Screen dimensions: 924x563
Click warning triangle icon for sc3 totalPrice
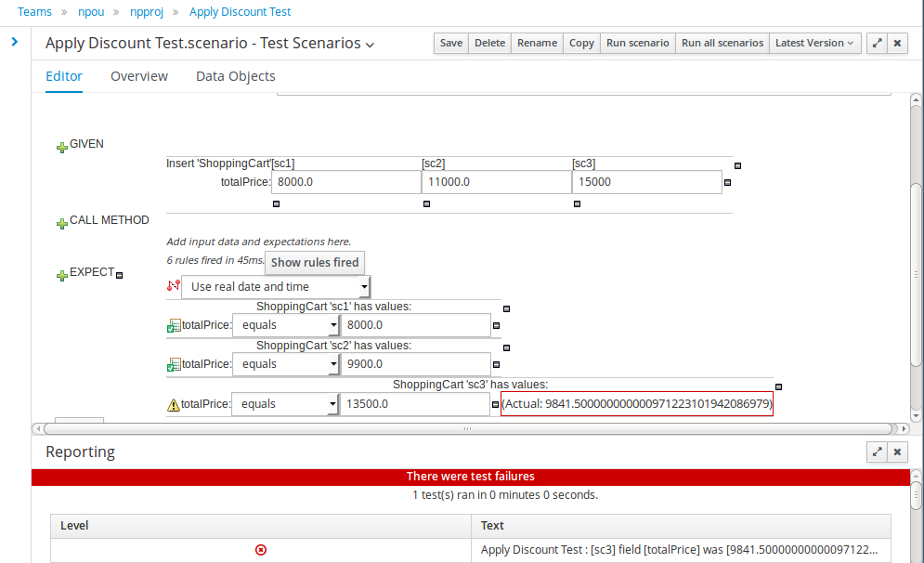click(x=174, y=405)
